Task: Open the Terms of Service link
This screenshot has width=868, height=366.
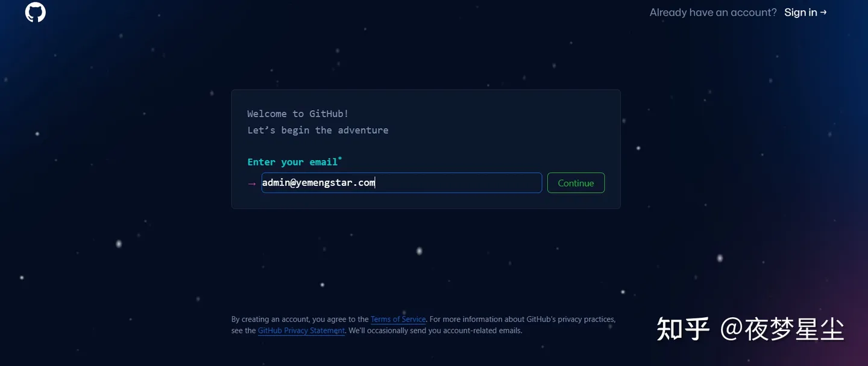Action: pyautogui.click(x=398, y=320)
